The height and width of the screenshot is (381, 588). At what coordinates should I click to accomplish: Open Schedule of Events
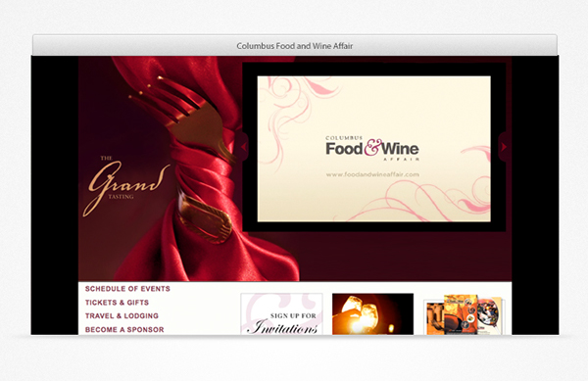[127, 289]
